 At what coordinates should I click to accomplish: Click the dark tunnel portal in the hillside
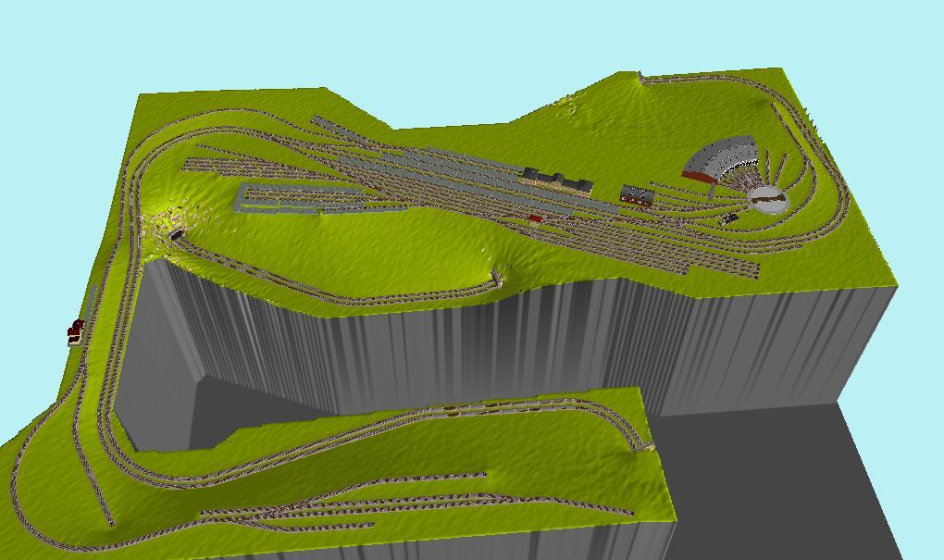[176, 235]
